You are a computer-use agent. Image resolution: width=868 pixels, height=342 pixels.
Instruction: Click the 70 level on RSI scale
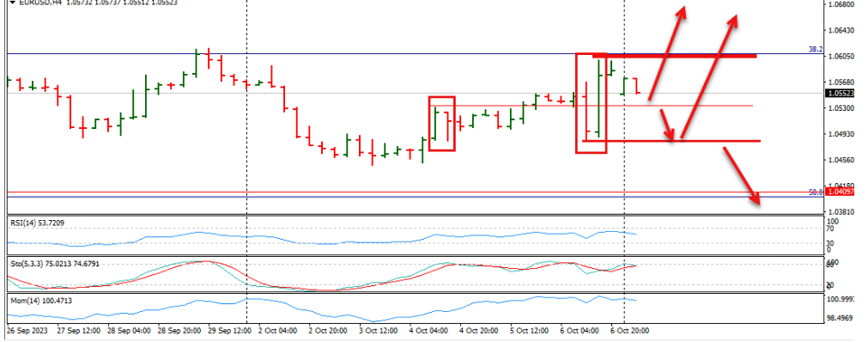[x=829, y=228]
